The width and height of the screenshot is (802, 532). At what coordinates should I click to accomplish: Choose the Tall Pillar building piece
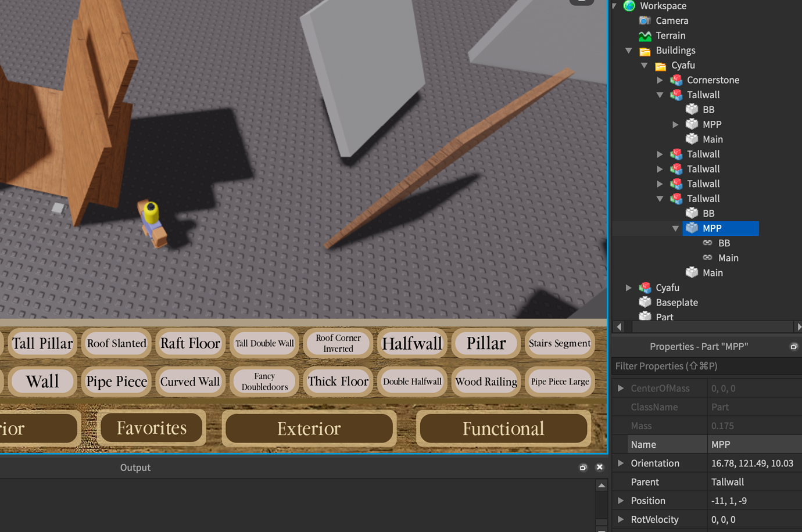(42, 343)
